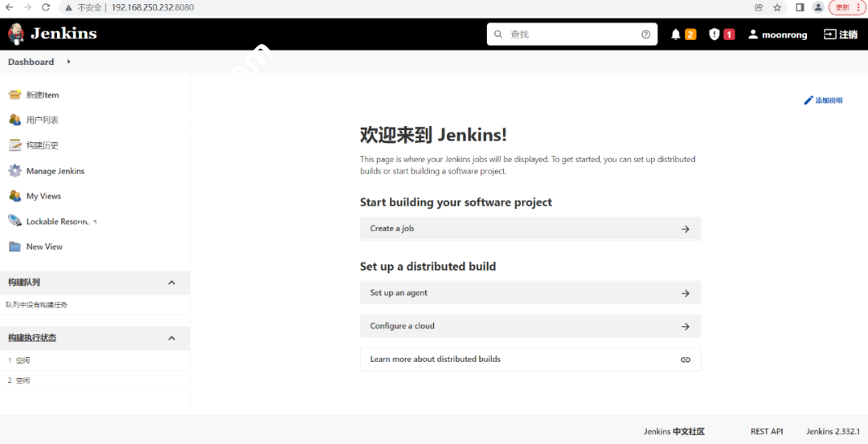Open 用户列表 in the sidebar
The height and width of the screenshot is (444, 868).
coord(43,120)
